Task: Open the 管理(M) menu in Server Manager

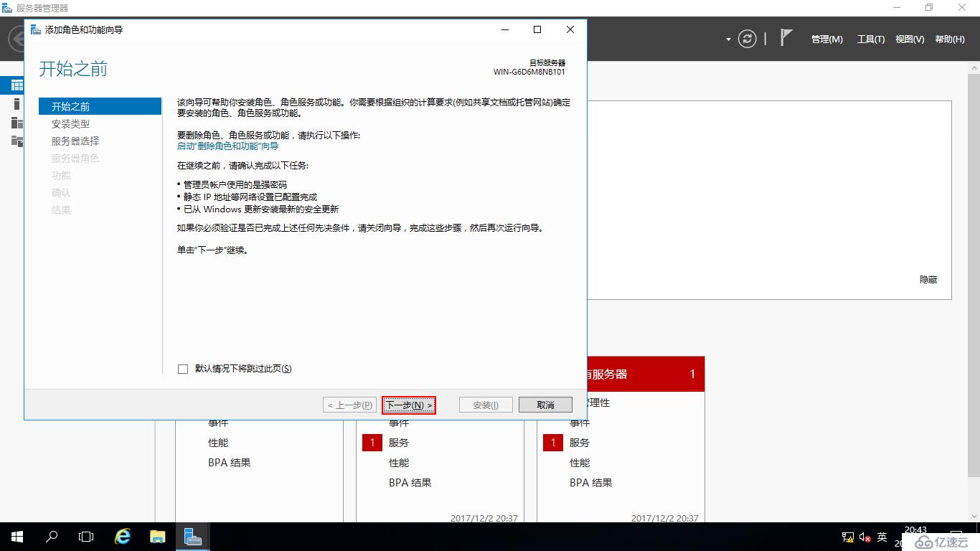Action: (x=827, y=39)
